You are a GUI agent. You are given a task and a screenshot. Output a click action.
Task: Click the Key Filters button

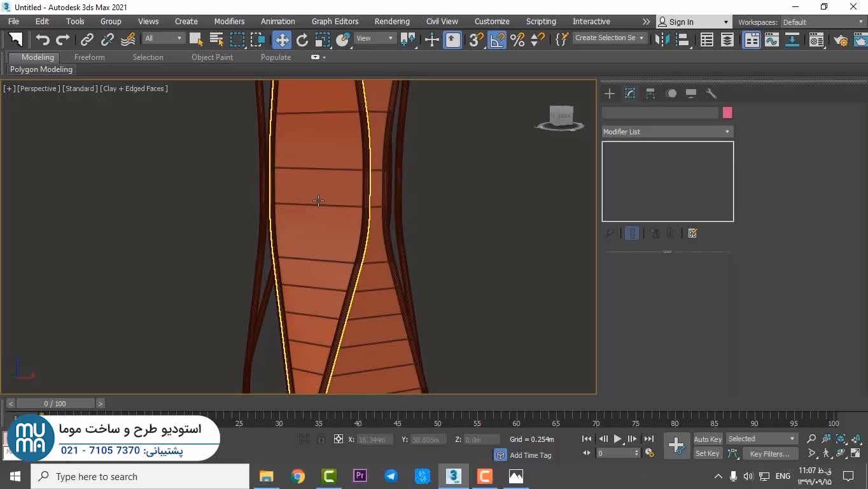(769, 454)
